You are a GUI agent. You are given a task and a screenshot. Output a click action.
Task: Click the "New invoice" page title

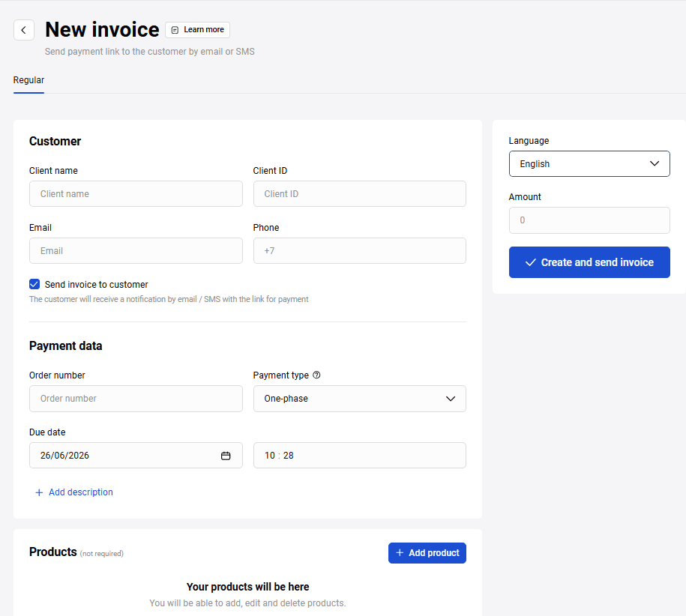click(x=102, y=29)
